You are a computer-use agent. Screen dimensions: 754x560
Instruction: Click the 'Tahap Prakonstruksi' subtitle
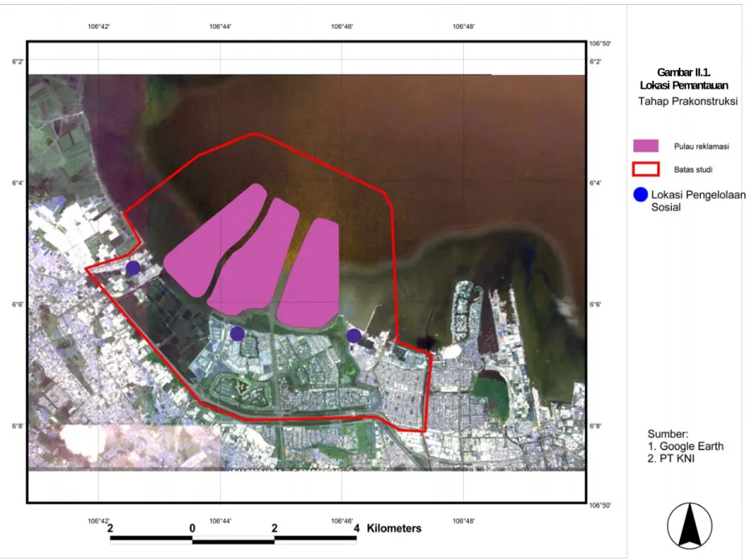[x=688, y=102]
